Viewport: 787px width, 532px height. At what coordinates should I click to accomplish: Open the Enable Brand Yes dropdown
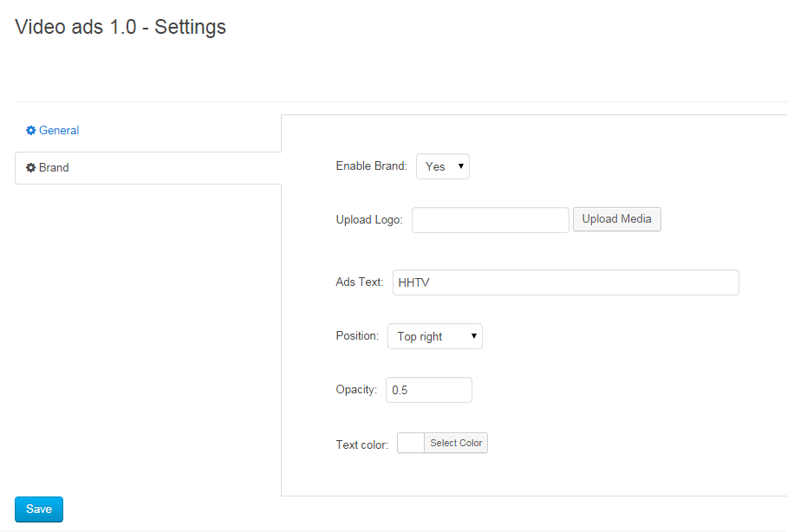tap(443, 166)
